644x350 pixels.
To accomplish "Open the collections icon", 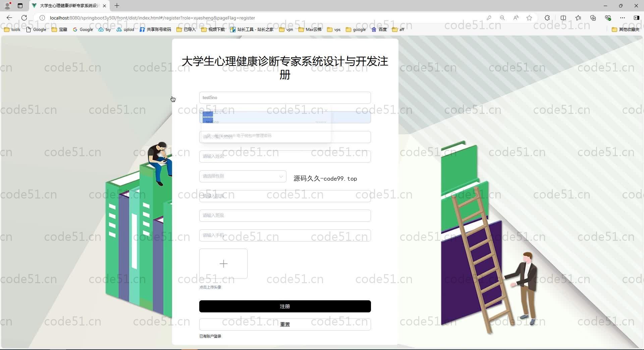I will point(593,18).
